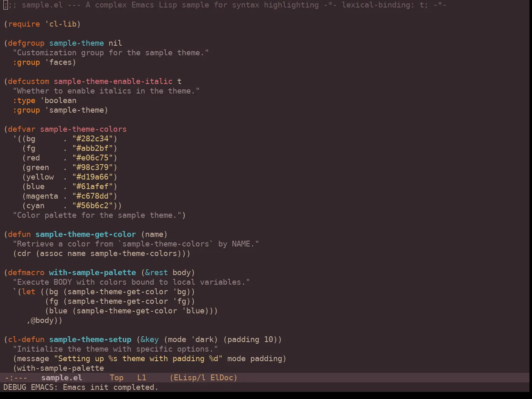Image resolution: width=532 pixels, height=399 pixels.
Task: Click the 'defun' keyword
Action: [20, 234]
